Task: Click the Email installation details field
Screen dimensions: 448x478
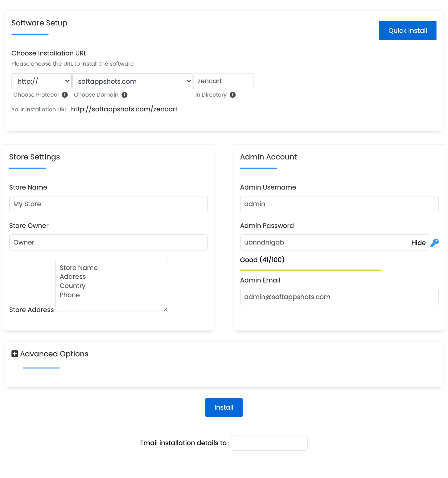Action: (269, 443)
